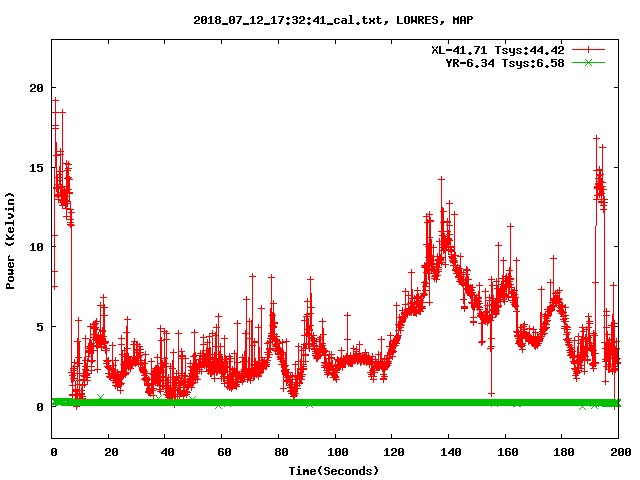Click the y-axis tick value 20
Image resolution: width=640 pixels, height=480 pixels.
point(36,88)
